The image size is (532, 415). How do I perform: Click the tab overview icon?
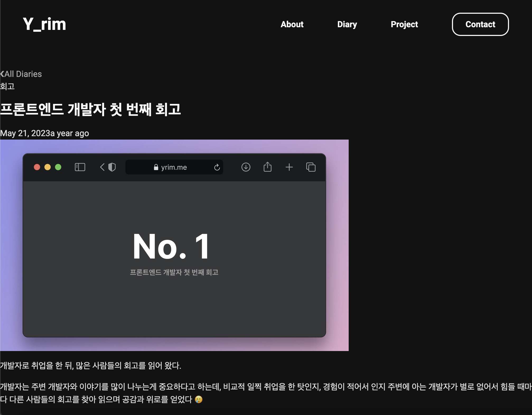pos(311,167)
